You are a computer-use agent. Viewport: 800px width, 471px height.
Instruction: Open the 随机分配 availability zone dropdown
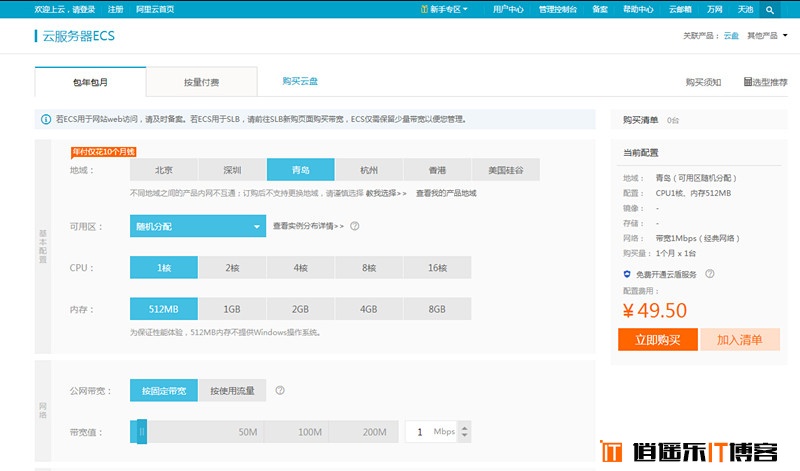tap(198, 226)
